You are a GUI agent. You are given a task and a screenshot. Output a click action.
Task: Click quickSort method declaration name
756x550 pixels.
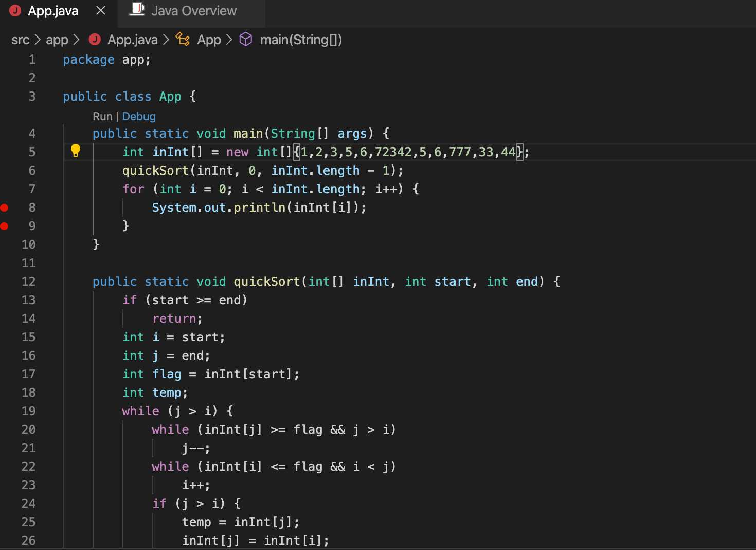coord(267,282)
